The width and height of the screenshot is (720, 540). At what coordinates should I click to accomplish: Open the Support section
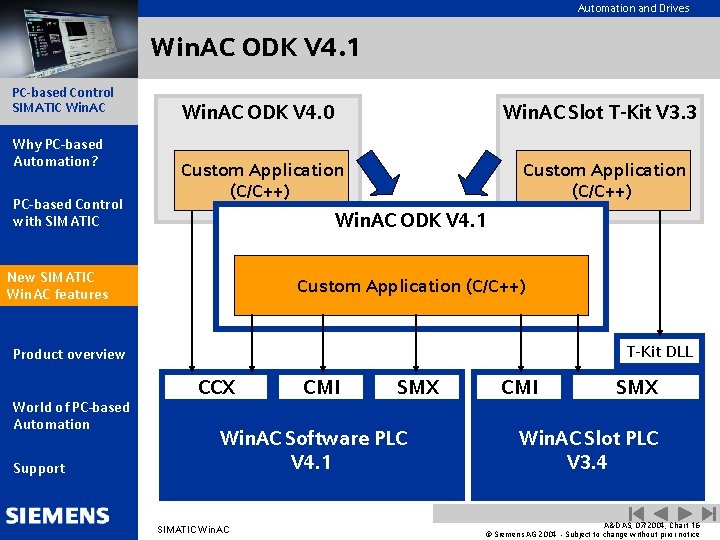click(39, 468)
